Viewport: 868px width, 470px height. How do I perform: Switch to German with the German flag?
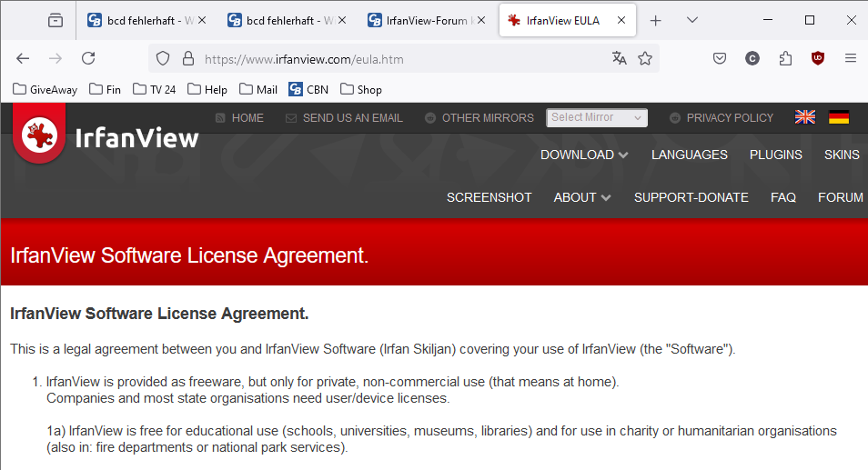[x=839, y=117]
